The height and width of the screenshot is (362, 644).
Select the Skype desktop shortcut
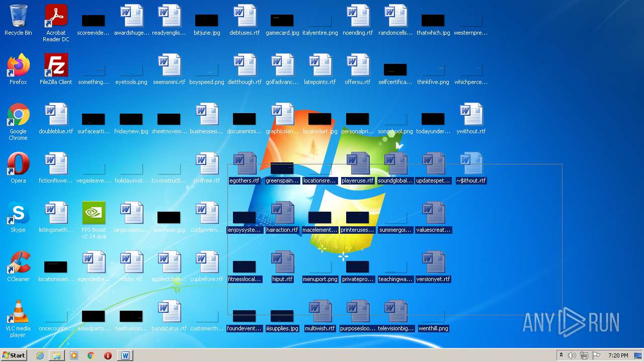click(x=18, y=217)
